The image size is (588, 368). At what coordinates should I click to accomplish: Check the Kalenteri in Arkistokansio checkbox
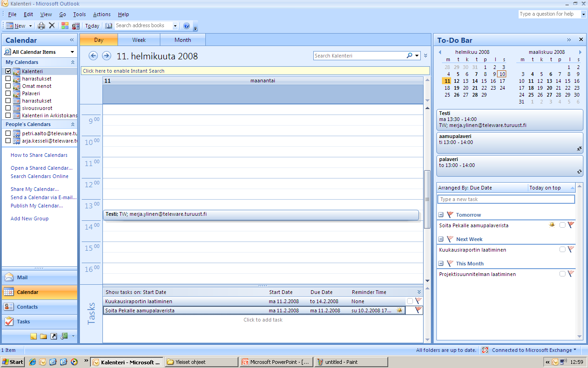click(x=8, y=115)
